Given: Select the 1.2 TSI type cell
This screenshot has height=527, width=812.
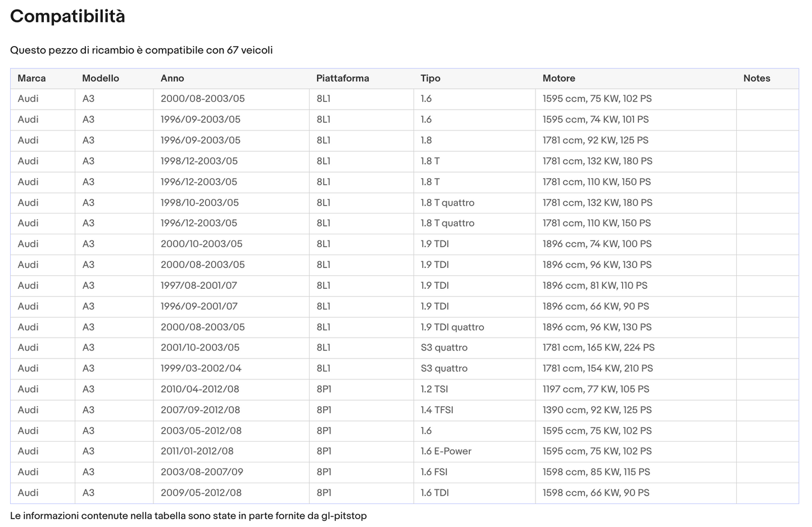Looking at the screenshot, I should [474, 389].
